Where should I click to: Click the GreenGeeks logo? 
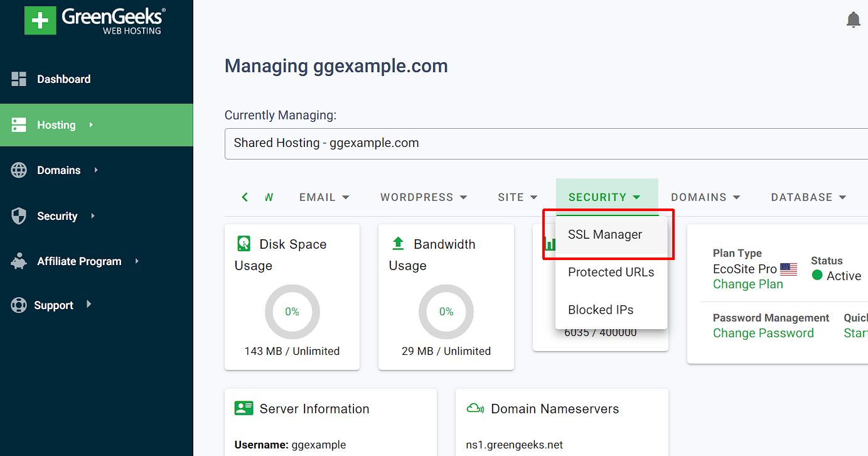click(95, 20)
